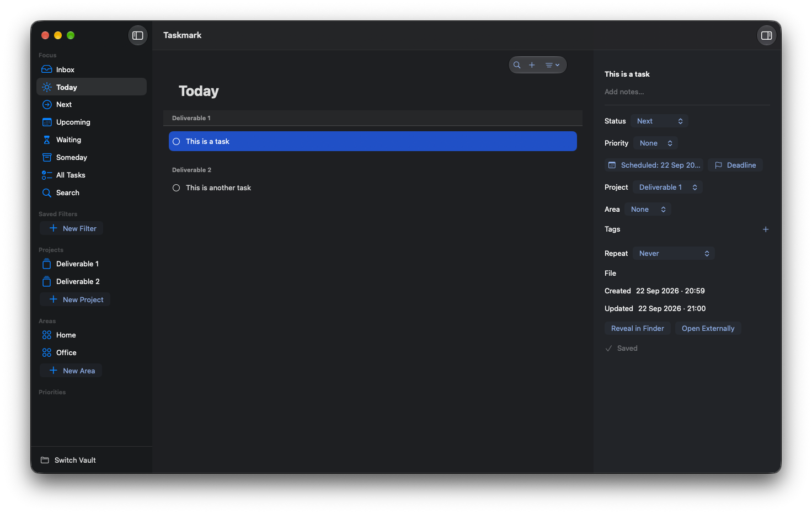Add a new task with plus icon
Image resolution: width=812 pixels, height=514 pixels.
tap(532, 65)
